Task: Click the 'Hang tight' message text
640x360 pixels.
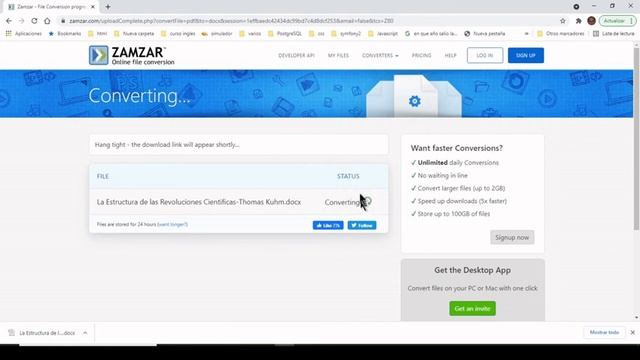Action: (x=167, y=145)
